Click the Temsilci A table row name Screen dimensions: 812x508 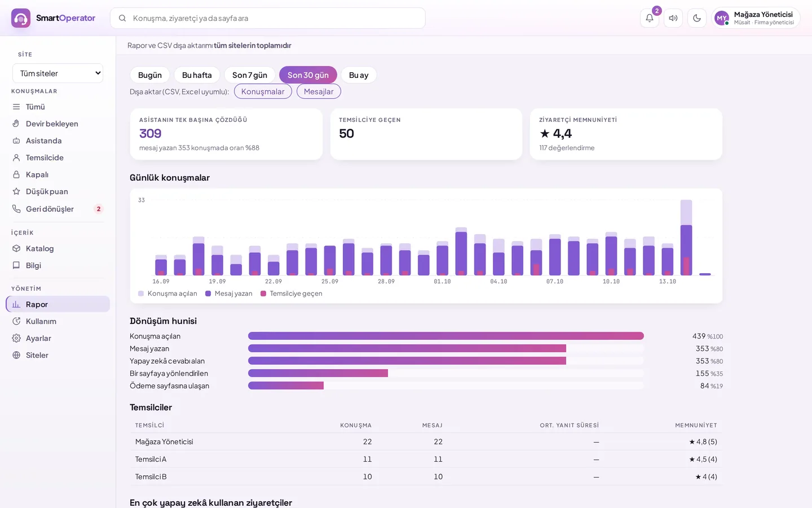[x=151, y=459]
